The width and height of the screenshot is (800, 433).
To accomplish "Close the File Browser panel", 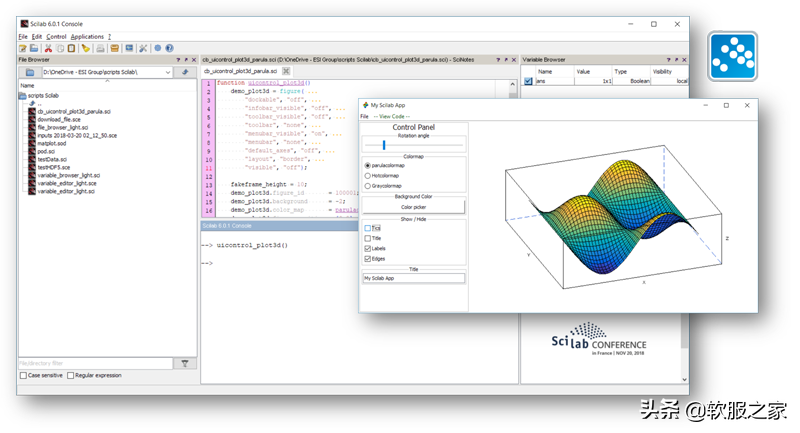I will tap(194, 60).
